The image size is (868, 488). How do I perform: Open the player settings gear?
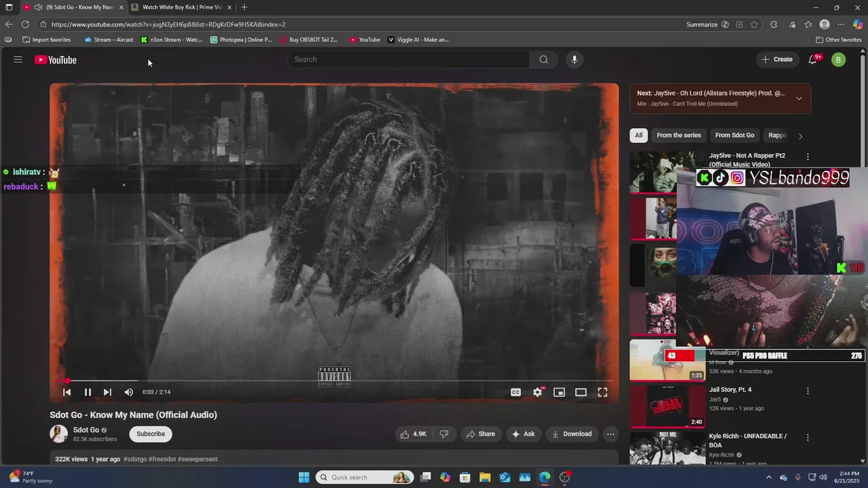[x=538, y=392]
